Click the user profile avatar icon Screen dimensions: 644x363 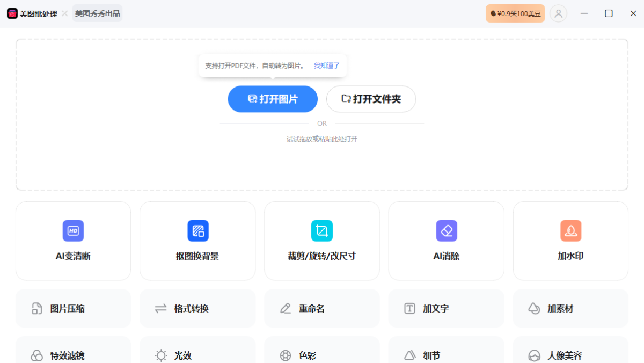558,13
